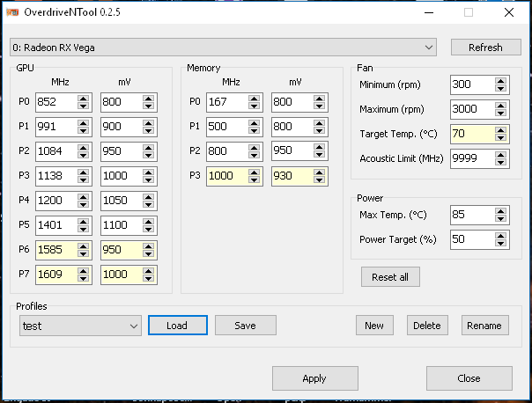Decrease Memory P0 mV with down arrow

pyautogui.click(x=319, y=106)
